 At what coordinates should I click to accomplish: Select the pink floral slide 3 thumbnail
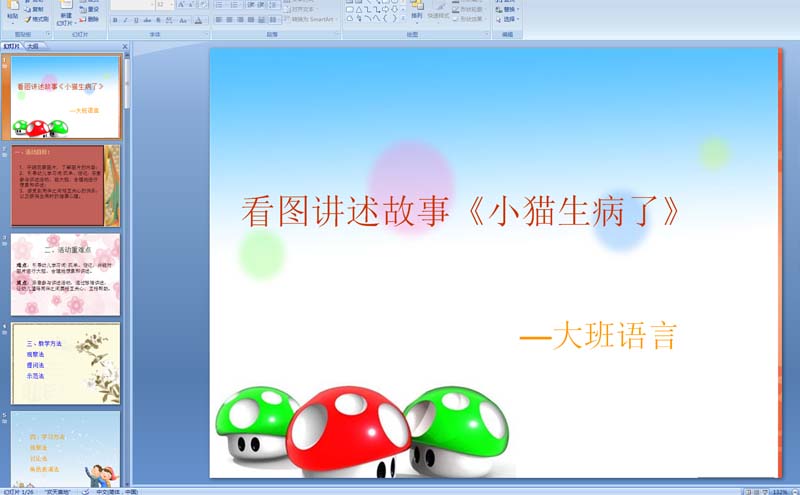tap(66, 274)
